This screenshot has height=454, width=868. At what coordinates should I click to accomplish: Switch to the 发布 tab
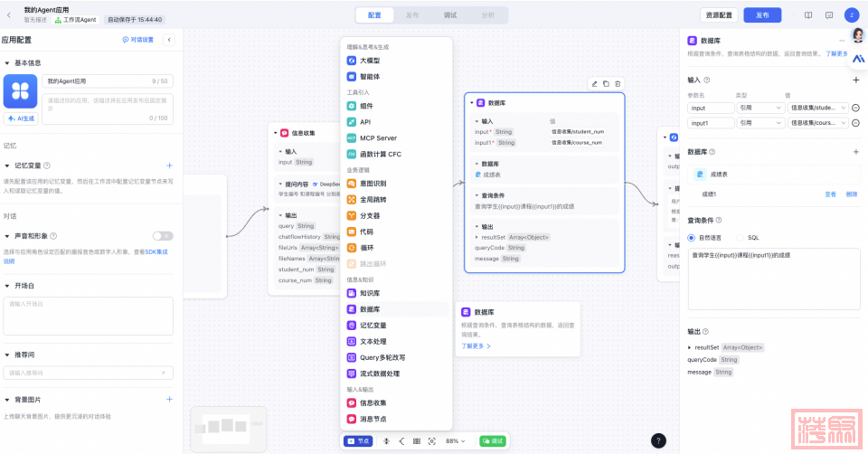412,15
